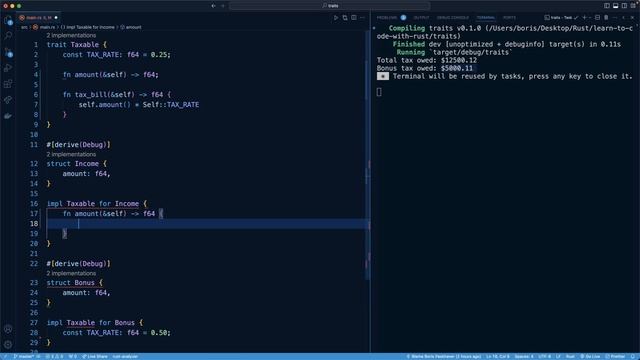Click the 'amount' breadcrumb segment
This screenshot has width=640, height=360.
tap(131, 27)
